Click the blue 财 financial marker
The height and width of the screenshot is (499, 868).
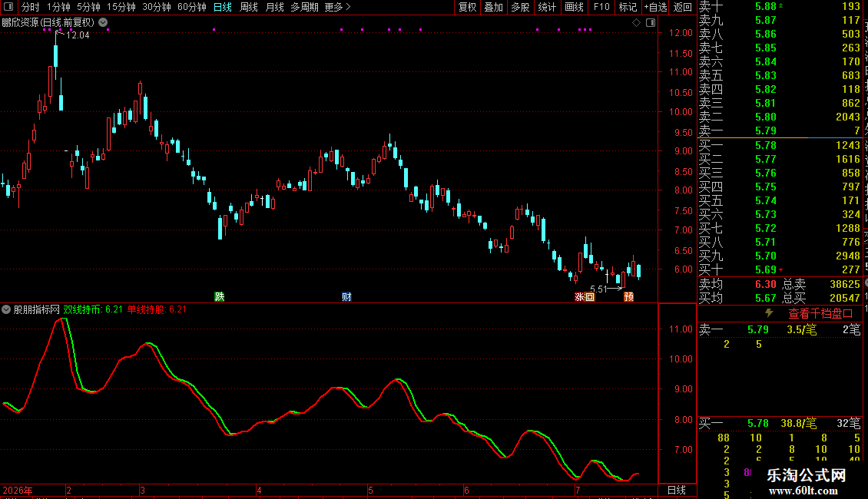coord(346,296)
